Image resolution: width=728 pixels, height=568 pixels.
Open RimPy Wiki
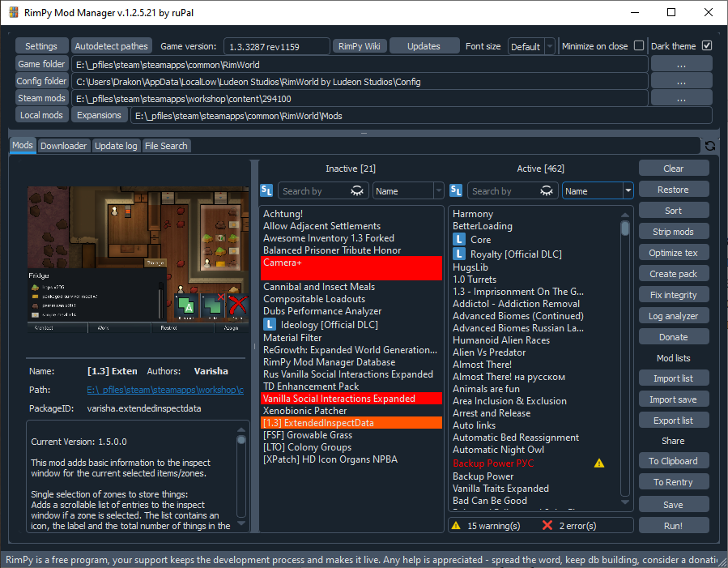click(x=360, y=46)
